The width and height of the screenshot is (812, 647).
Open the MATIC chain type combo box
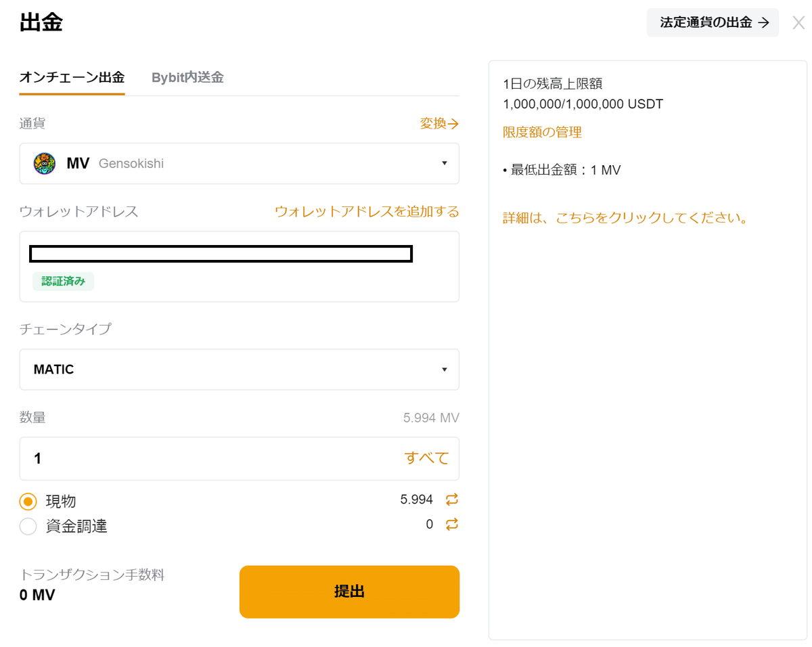(240, 370)
